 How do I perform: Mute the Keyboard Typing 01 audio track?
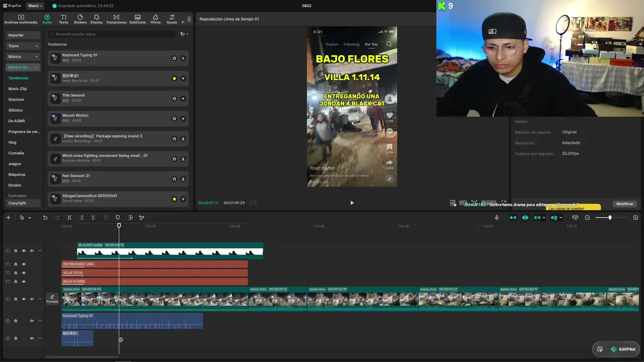pos(32,321)
